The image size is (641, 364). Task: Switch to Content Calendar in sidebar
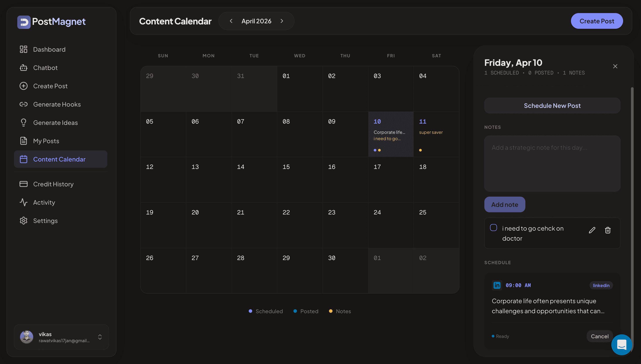point(59,159)
